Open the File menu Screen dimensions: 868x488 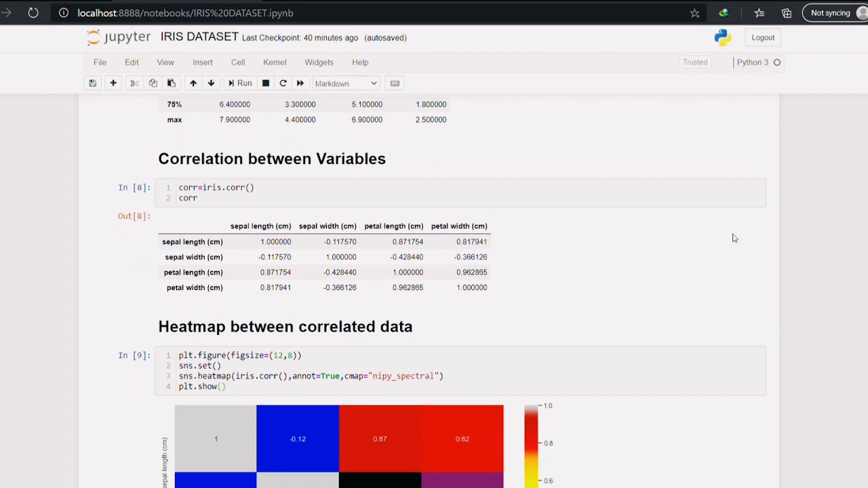100,62
